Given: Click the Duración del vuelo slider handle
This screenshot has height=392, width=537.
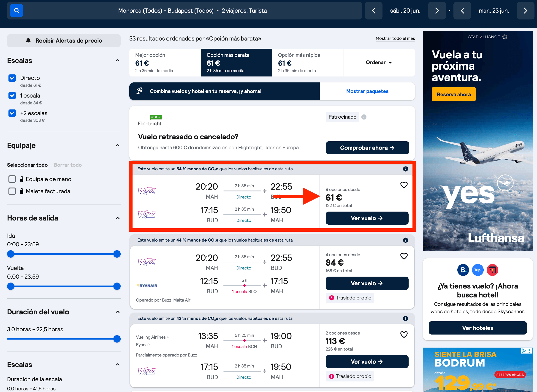Looking at the screenshot, I should pyautogui.click(x=117, y=339).
